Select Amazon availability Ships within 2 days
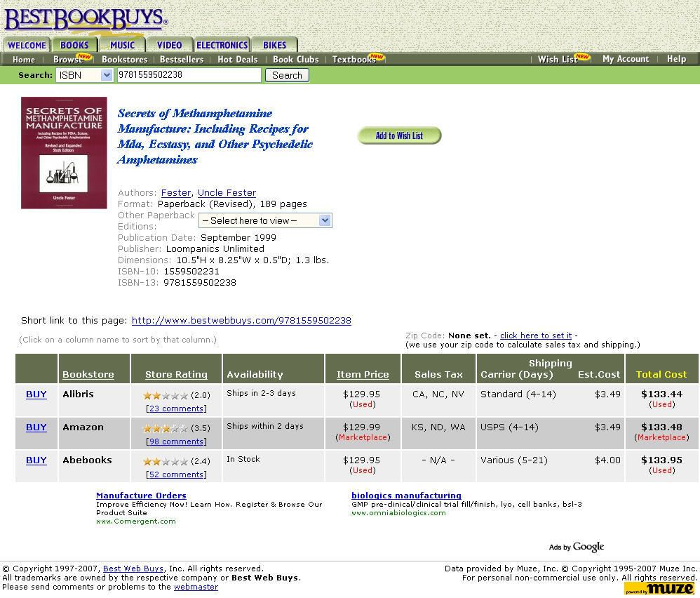700x598 pixels. click(265, 426)
